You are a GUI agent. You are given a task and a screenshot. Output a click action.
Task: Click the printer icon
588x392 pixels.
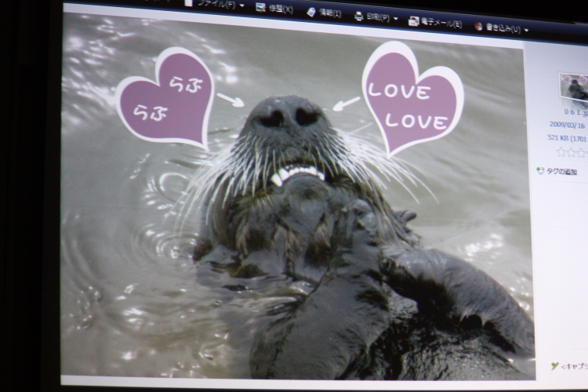(x=359, y=16)
